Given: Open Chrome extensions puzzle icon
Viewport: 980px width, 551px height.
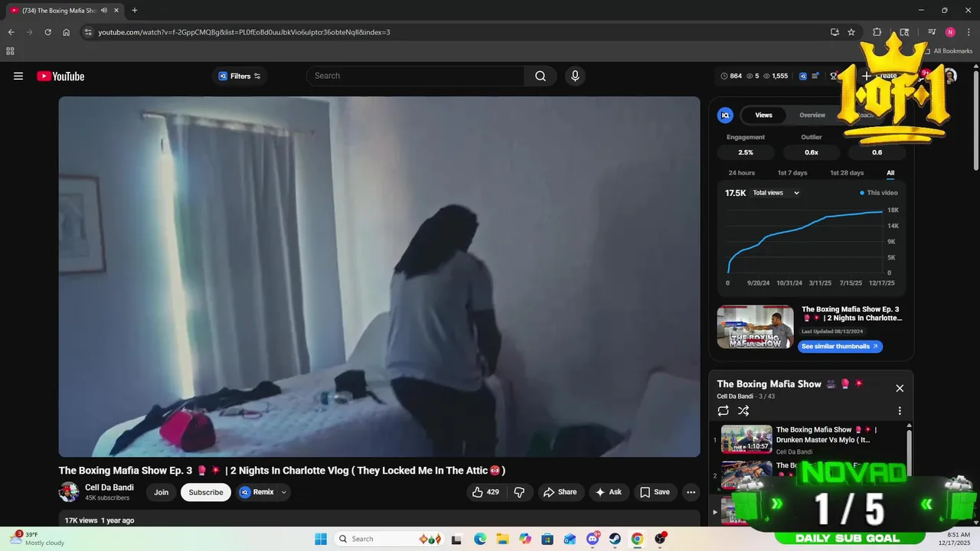Looking at the screenshot, I should [877, 32].
